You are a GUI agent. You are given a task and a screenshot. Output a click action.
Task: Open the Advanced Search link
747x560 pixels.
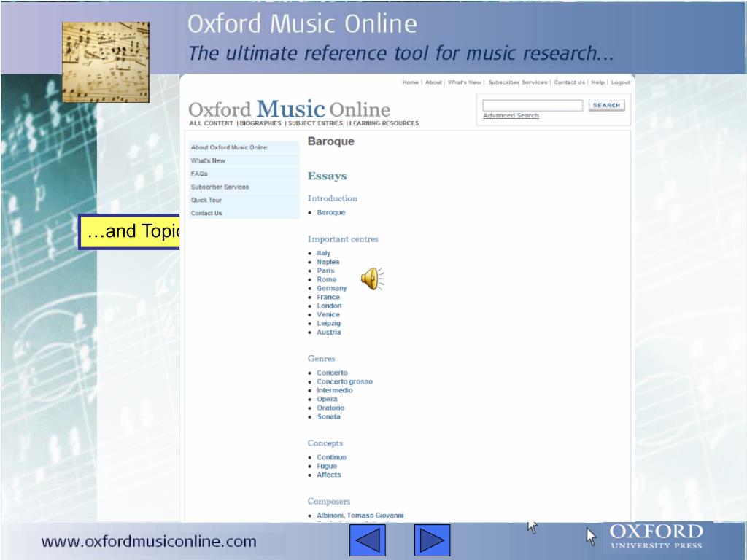point(511,116)
